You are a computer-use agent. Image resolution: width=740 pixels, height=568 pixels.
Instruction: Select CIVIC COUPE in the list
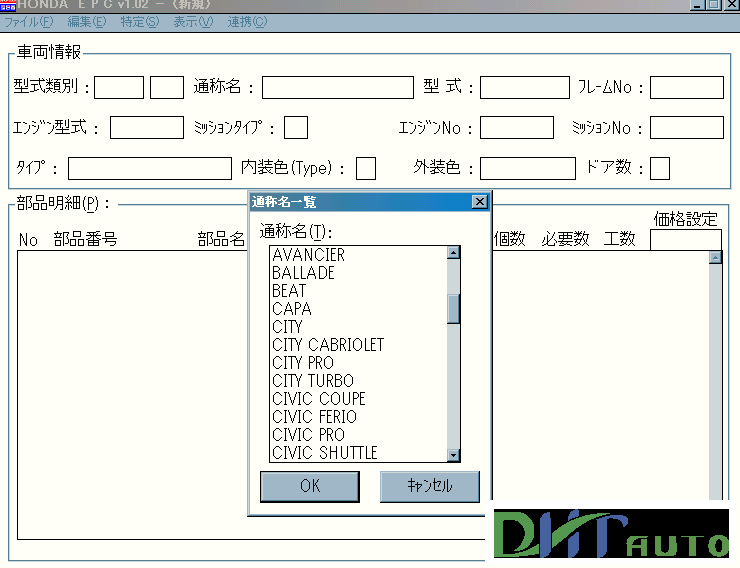[x=359, y=399]
